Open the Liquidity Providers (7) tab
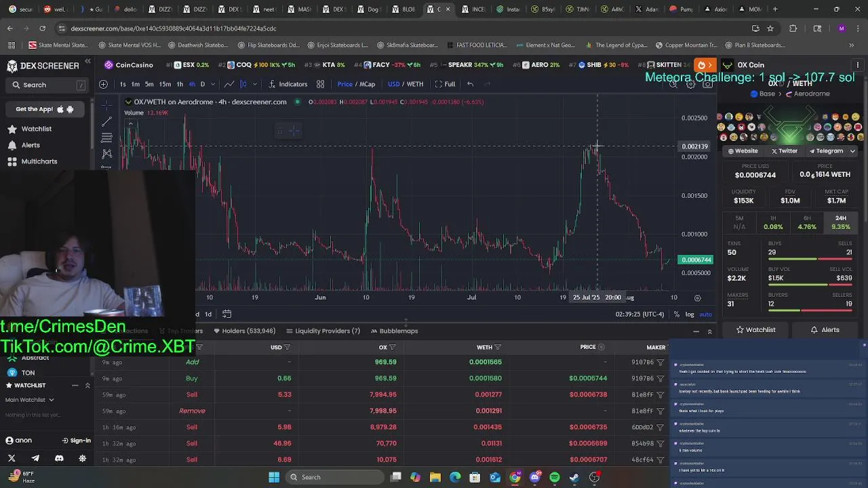The image size is (868, 488). (x=323, y=331)
